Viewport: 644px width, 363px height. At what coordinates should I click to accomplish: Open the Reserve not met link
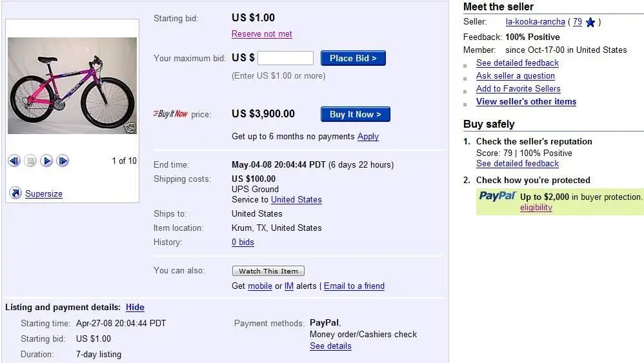pyautogui.click(x=261, y=34)
